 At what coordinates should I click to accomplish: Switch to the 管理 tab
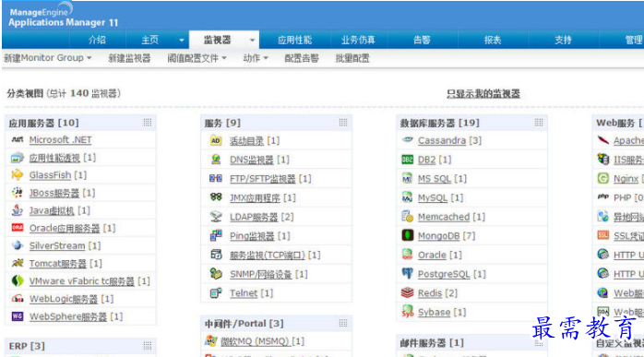pos(633,40)
